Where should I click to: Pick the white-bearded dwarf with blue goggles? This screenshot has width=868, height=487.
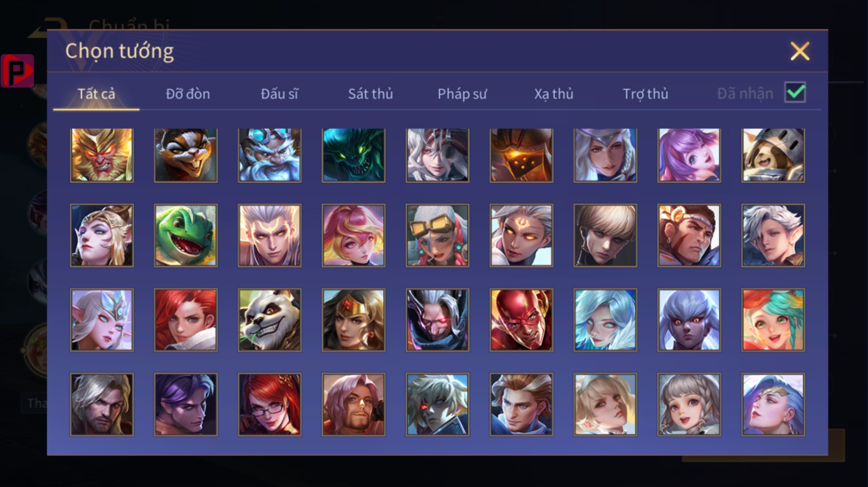[x=269, y=155]
